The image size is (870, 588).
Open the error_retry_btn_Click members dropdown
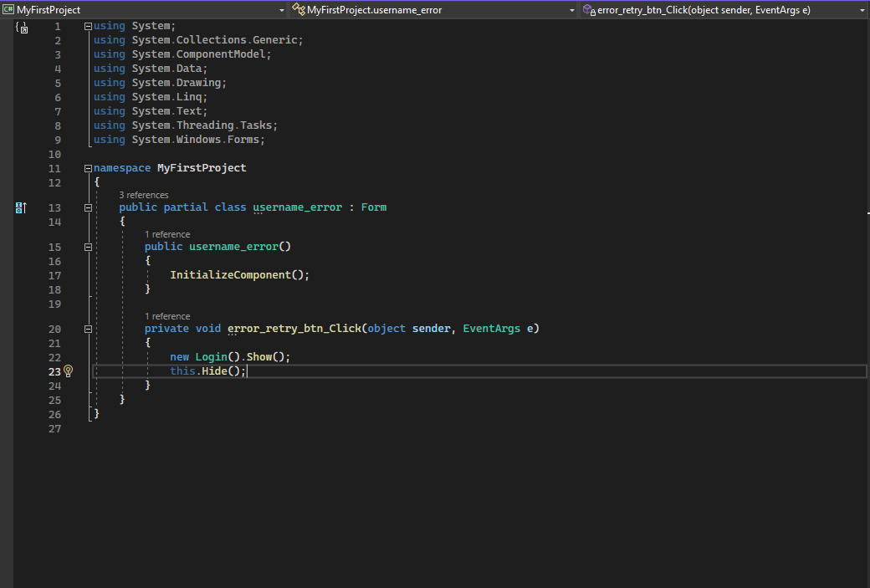coord(862,10)
